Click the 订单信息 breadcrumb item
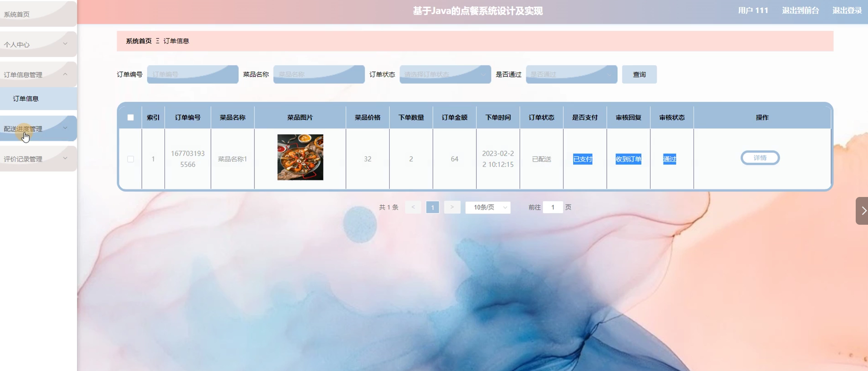The height and width of the screenshot is (371, 868). pos(176,41)
